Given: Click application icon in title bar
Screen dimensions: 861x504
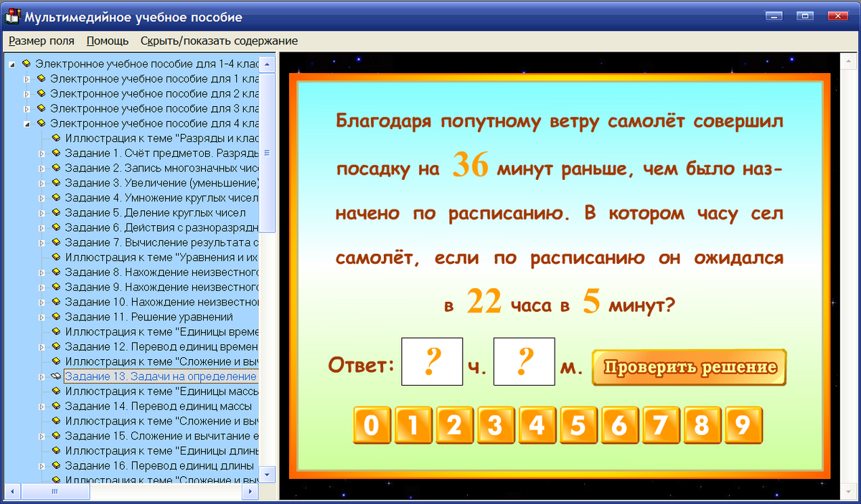Looking at the screenshot, I should [13, 16].
